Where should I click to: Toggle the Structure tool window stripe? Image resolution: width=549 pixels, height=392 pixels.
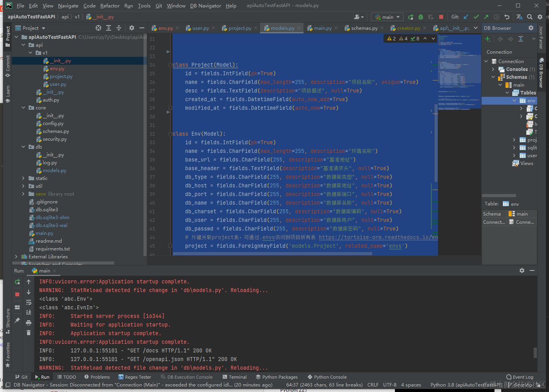pos(8,321)
